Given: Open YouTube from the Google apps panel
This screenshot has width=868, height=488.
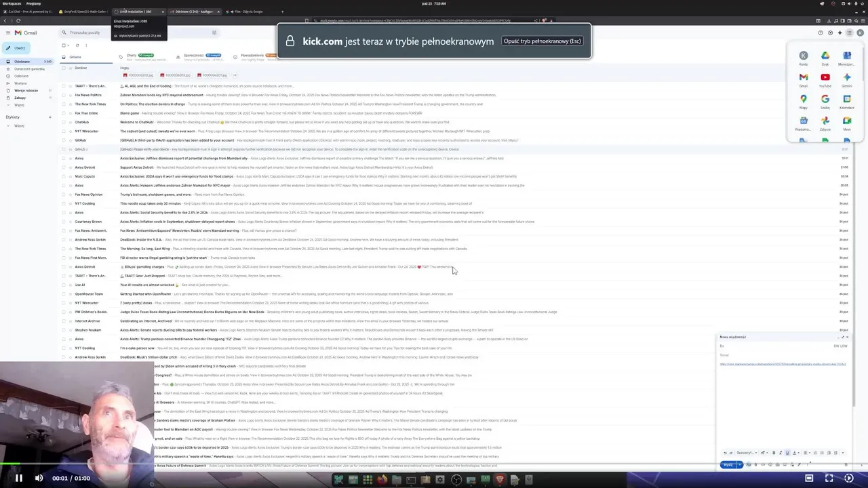Looking at the screenshot, I should click(x=825, y=79).
